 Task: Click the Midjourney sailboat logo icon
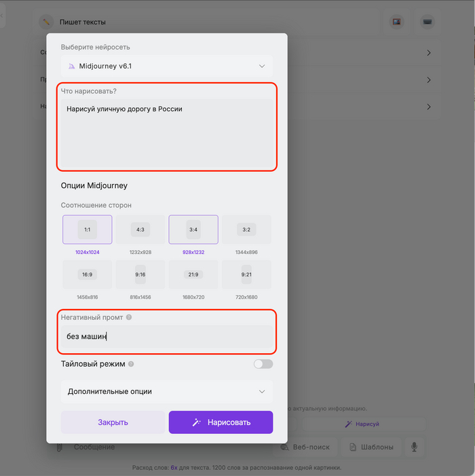72,66
